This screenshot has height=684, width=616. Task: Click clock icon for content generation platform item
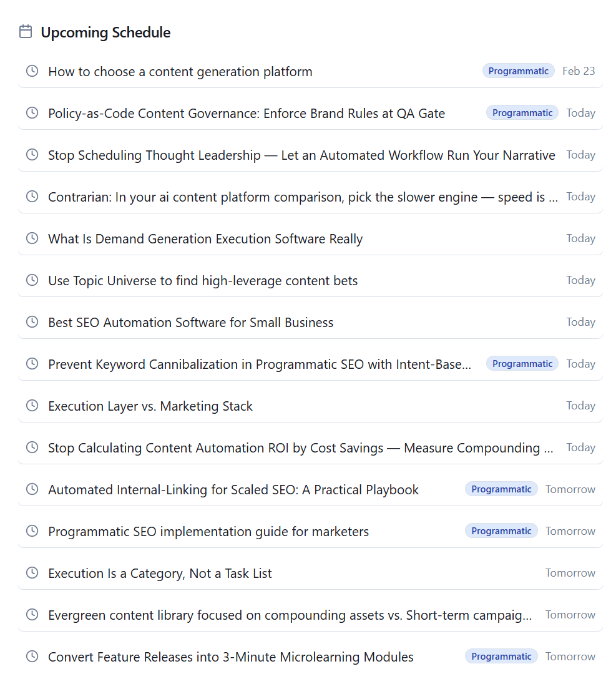click(x=32, y=71)
